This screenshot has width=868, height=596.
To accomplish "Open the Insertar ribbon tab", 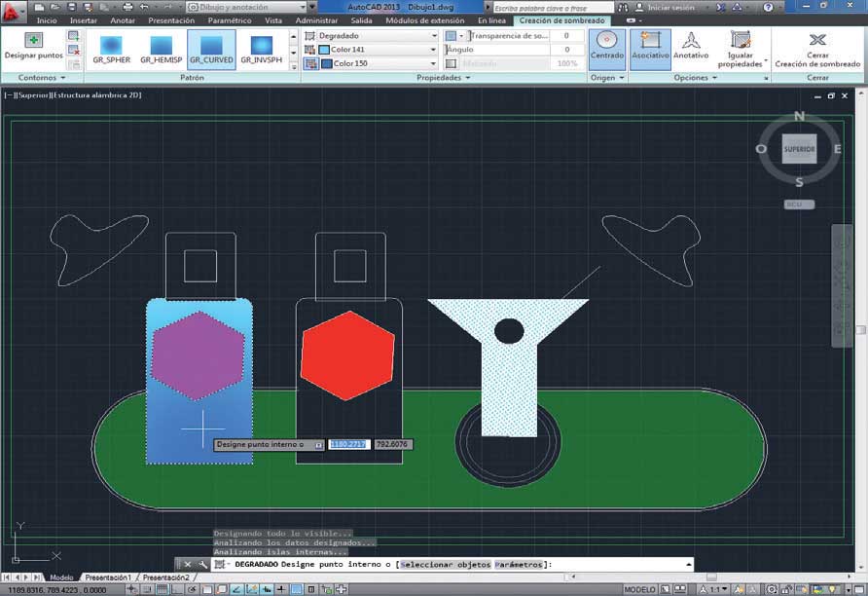I will tap(84, 20).
